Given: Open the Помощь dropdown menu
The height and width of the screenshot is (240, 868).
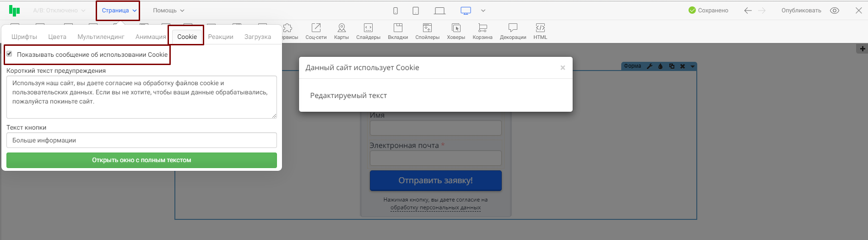Looking at the screenshot, I should pyautogui.click(x=168, y=11).
